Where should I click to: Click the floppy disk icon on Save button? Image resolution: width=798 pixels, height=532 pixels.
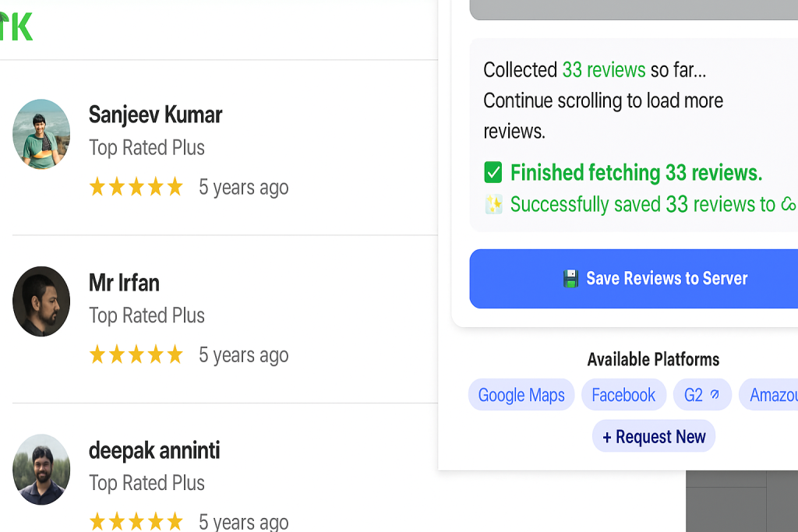[571, 279]
